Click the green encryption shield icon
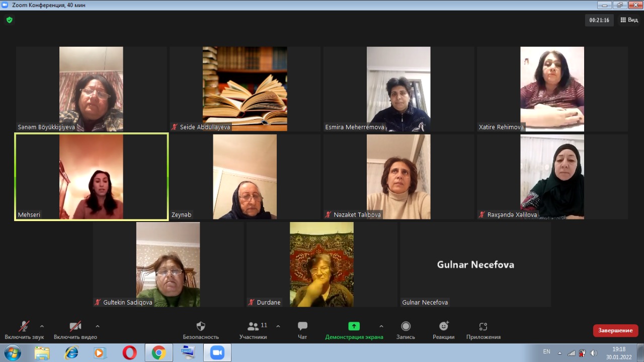The height and width of the screenshot is (362, 644). pyautogui.click(x=9, y=20)
